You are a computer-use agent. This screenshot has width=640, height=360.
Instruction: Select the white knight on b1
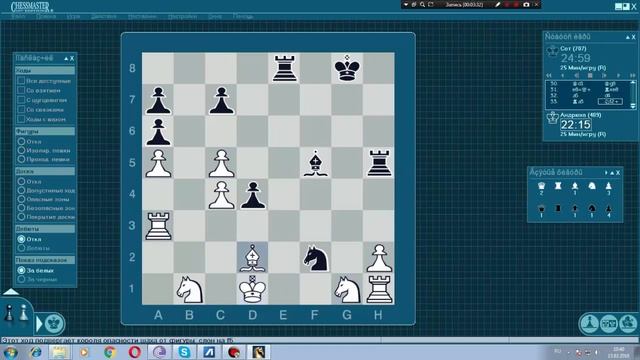[x=189, y=289]
